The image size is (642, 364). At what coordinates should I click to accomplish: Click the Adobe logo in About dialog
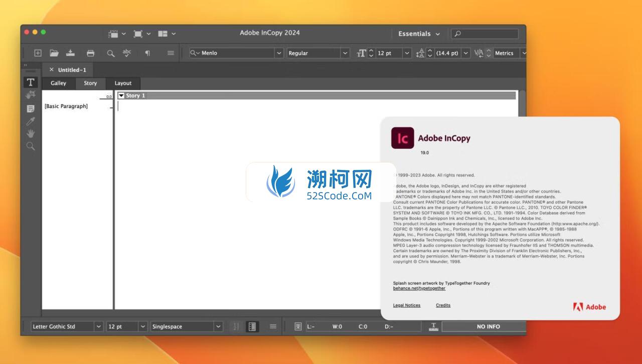589,307
